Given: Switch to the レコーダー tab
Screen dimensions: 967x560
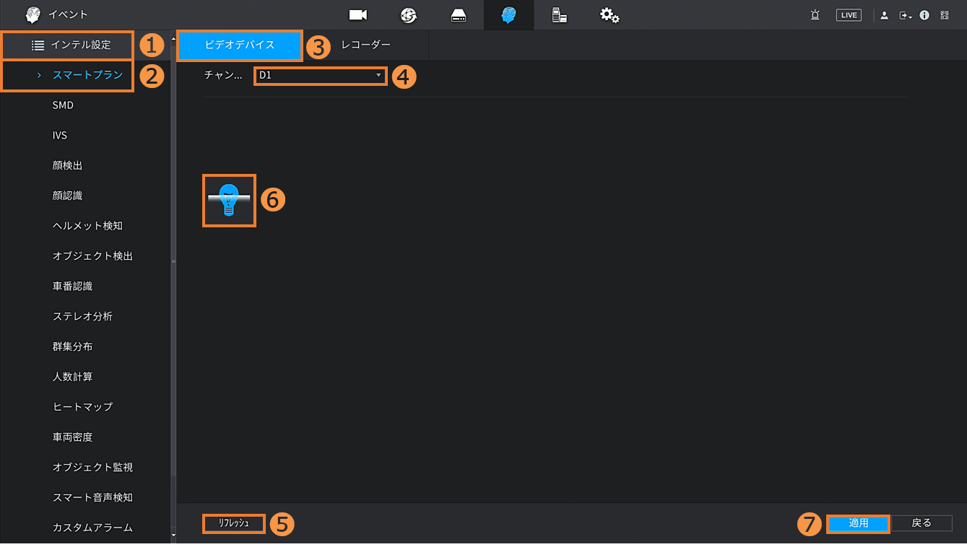Looking at the screenshot, I should pos(365,45).
